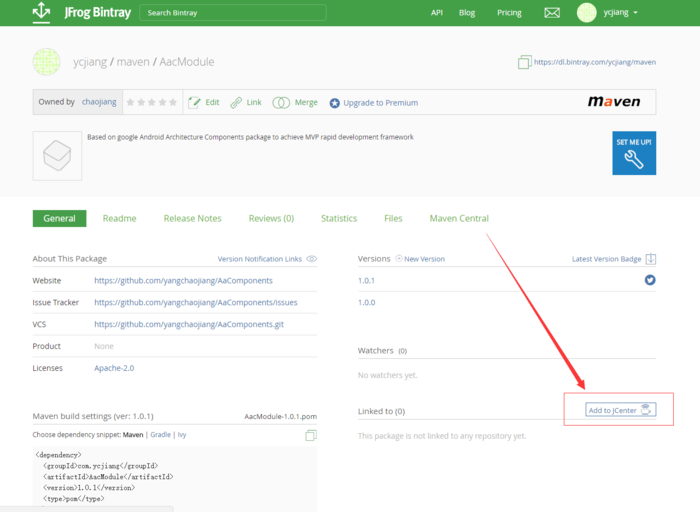Click the Pricing link in header
The width and height of the screenshot is (700, 512).
point(509,12)
